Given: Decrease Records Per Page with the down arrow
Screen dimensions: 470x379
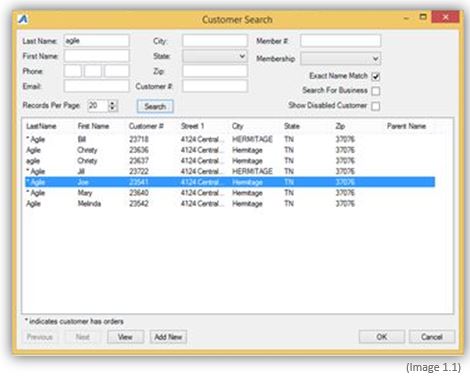Looking at the screenshot, I should pyautogui.click(x=113, y=109).
